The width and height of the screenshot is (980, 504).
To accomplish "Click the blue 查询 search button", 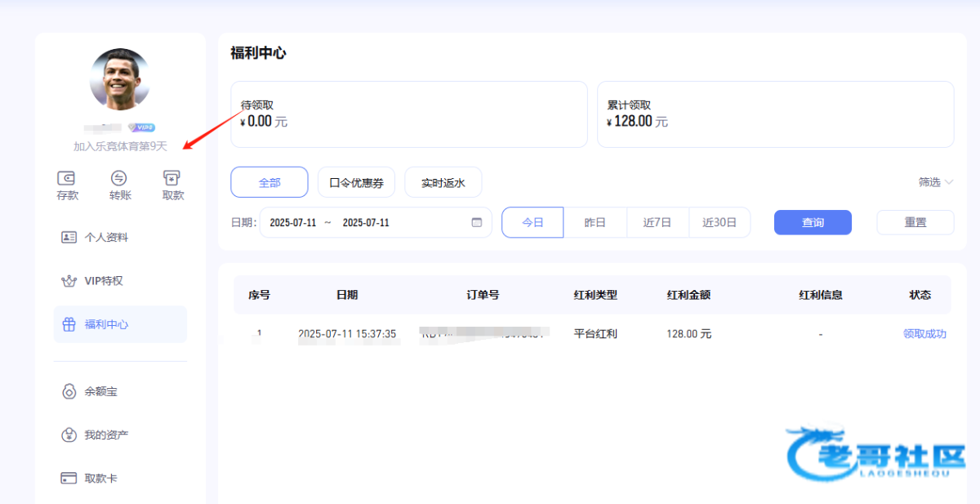I will pyautogui.click(x=813, y=222).
